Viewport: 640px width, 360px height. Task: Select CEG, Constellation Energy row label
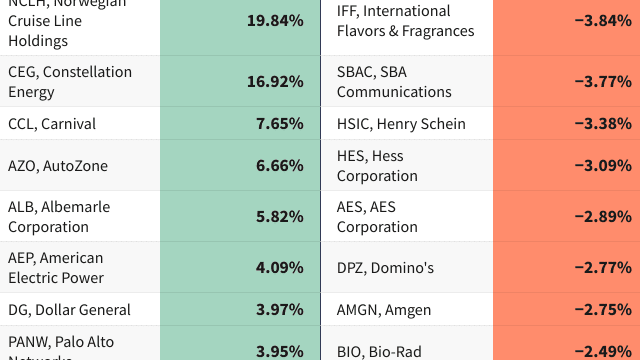(70, 82)
